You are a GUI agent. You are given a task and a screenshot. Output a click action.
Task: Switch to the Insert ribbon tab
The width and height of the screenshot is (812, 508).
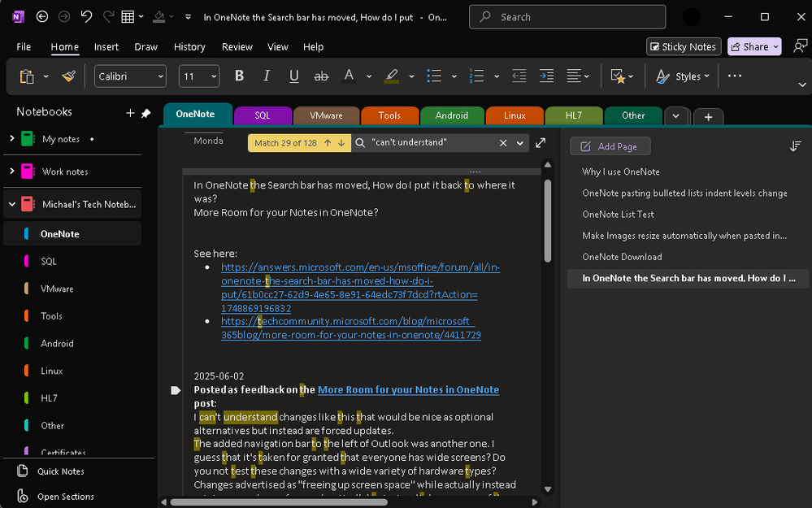[106, 46]
